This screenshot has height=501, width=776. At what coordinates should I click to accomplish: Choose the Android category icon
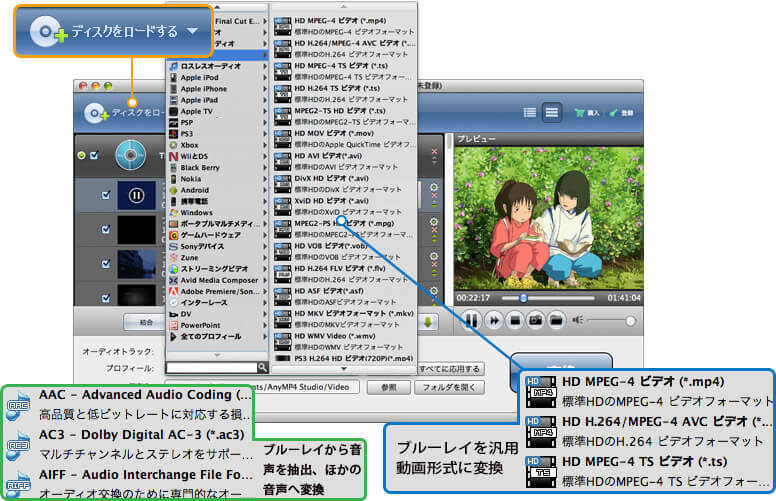[x=173, y=190]
